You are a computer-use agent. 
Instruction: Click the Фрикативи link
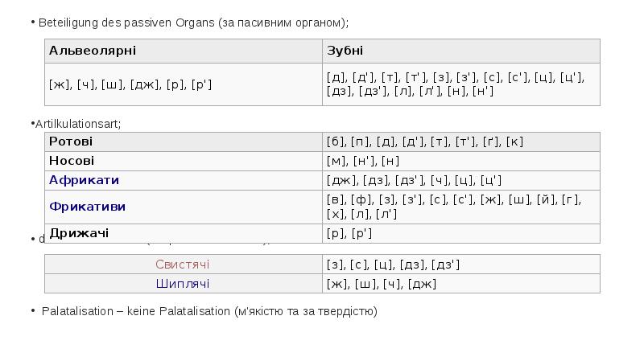pos(87,207)
